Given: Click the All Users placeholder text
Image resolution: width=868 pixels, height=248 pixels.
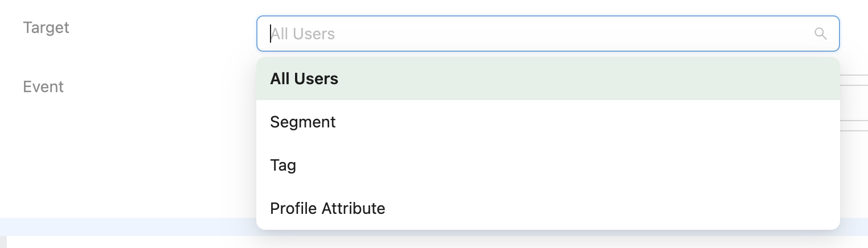Looking at the screenshot, I should (303, 34).
